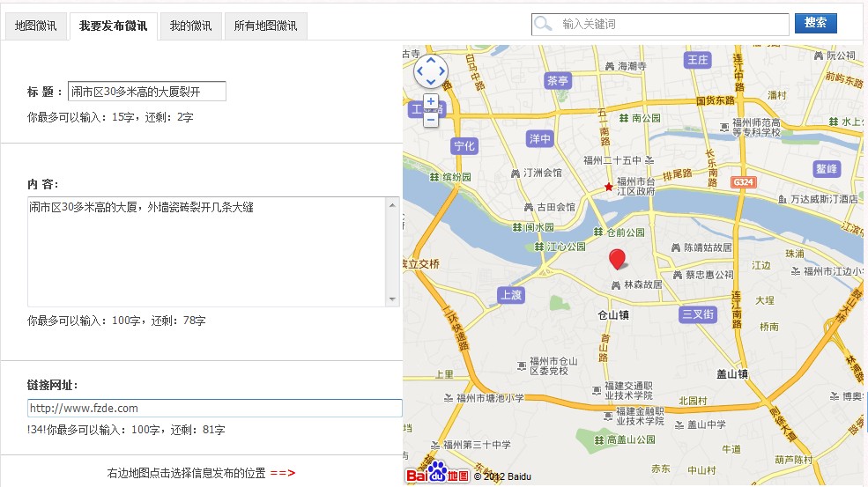Switch to 我要发布微讯 tab
The image size is (868, 487).
(114, 26)
